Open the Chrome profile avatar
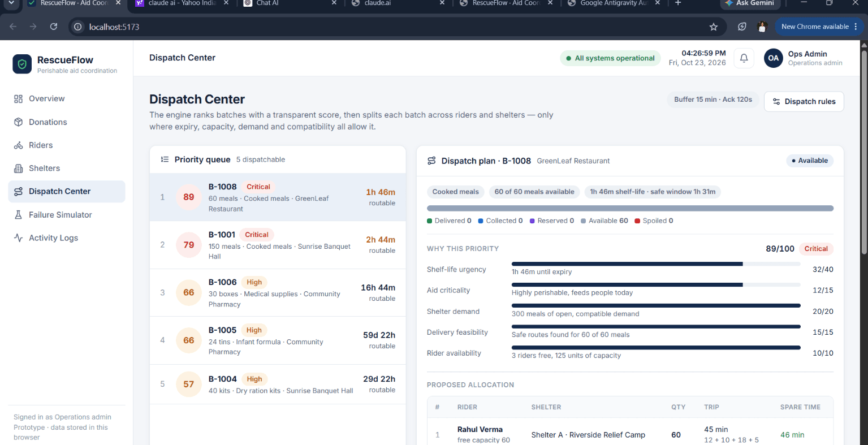This screenshot has height=445, width=868. (762, 27)
